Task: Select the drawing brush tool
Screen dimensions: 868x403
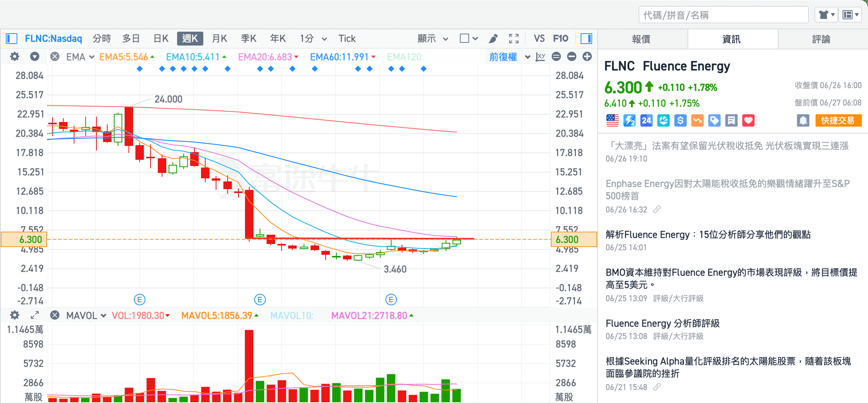Action: 493,39
